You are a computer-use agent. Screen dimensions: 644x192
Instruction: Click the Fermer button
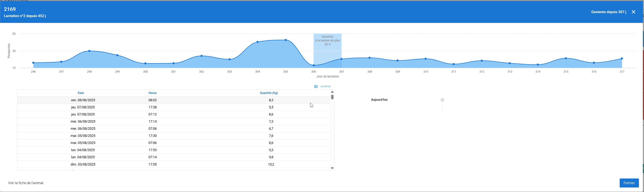(629, 183)
